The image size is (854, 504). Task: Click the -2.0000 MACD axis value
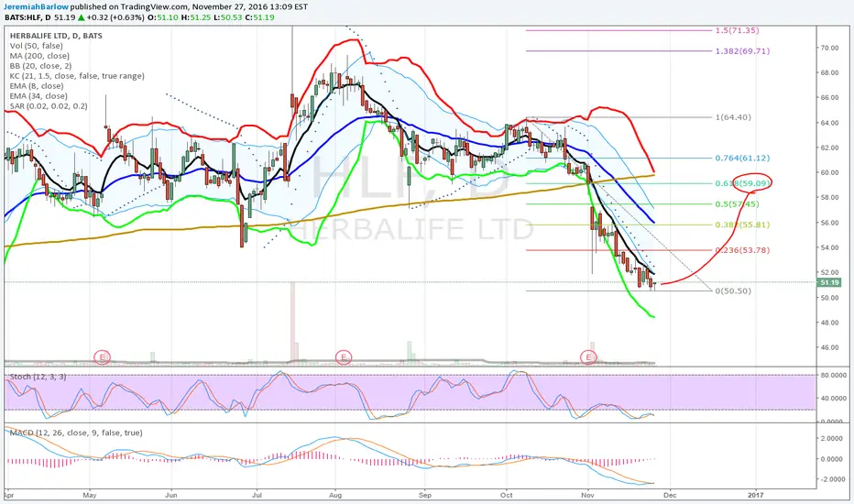coord(832,479)
